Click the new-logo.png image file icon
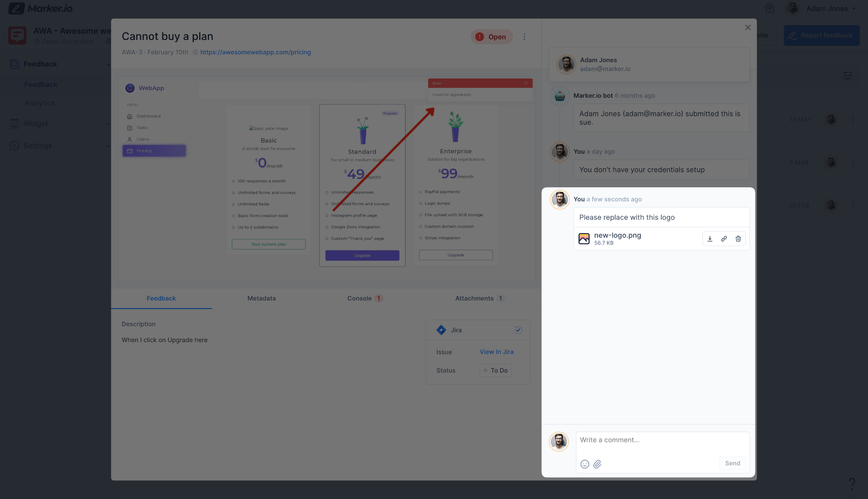The image size is (868, 499). [584, 239]
